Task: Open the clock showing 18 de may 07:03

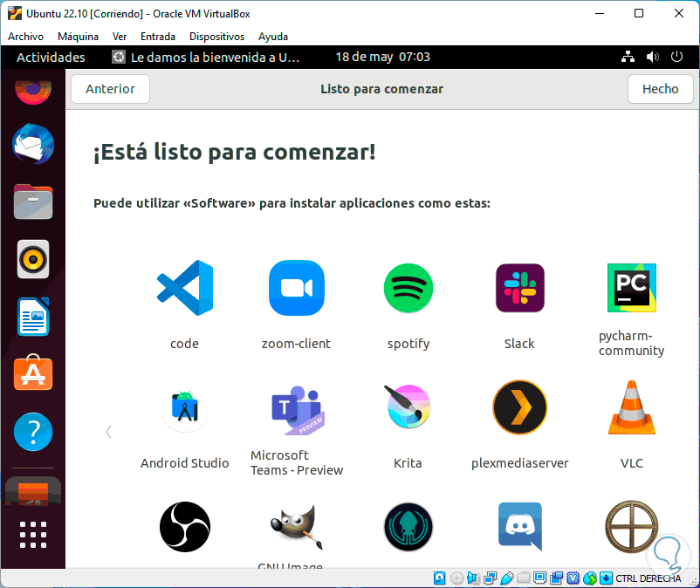Action: click(382, 57)
